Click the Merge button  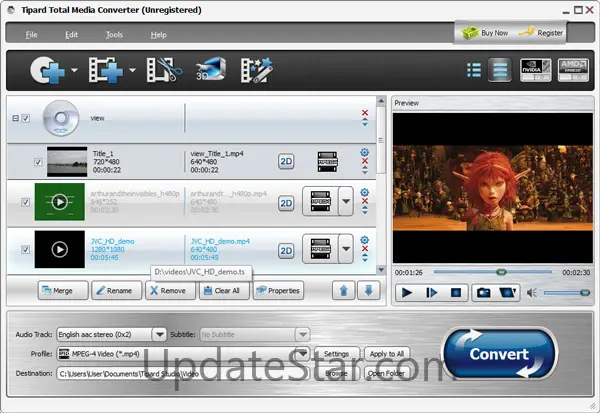tap(63, 291)
